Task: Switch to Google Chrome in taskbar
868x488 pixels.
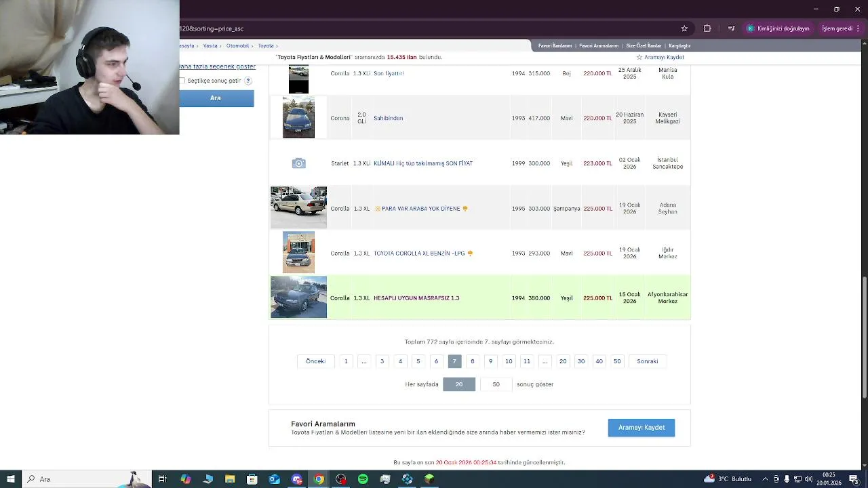Action: pos(319,479)
